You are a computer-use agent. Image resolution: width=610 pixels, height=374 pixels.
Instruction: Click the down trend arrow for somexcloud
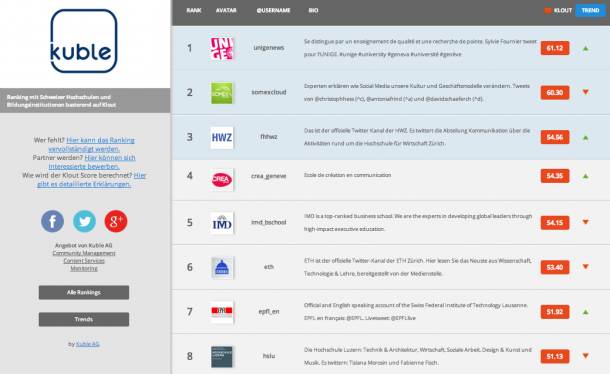point(585,92)
